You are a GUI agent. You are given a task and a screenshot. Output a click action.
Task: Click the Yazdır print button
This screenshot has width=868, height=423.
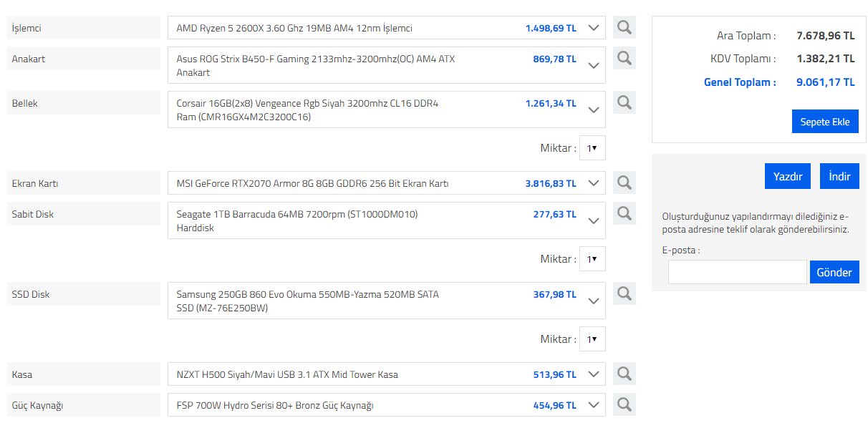[x=788, y=176]
